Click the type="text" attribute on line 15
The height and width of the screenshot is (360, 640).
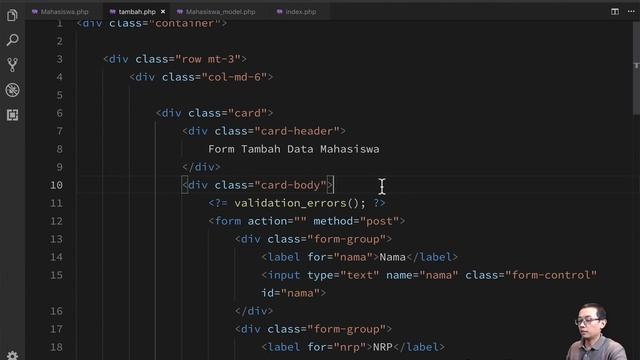click(343, 275)
